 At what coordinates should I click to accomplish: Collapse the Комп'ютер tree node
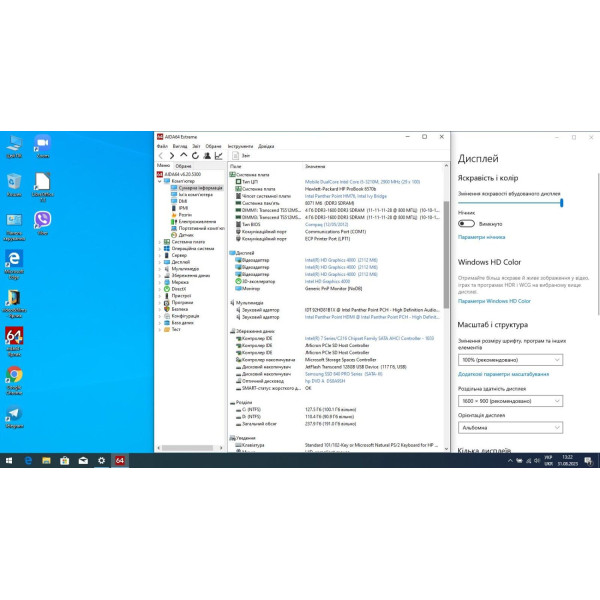(160, 181)
